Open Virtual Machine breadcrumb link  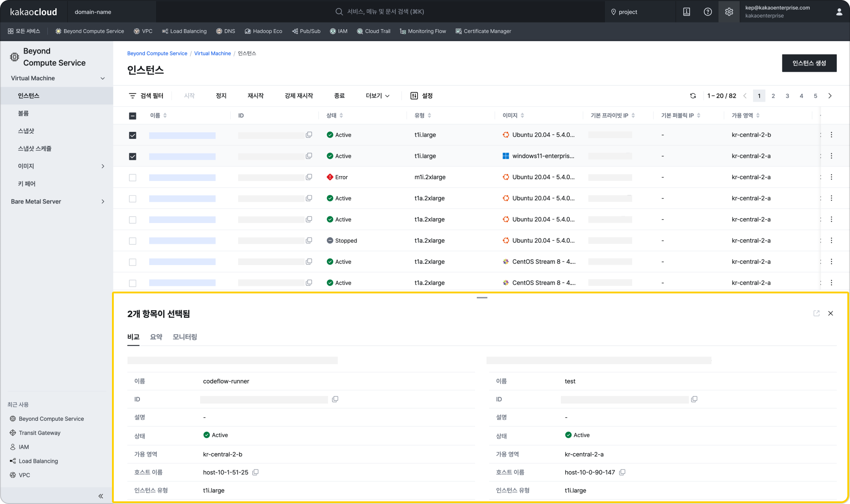212,54
